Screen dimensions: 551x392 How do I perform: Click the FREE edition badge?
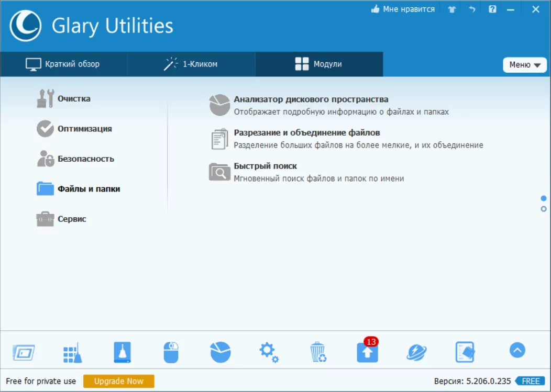pos(531,381)
